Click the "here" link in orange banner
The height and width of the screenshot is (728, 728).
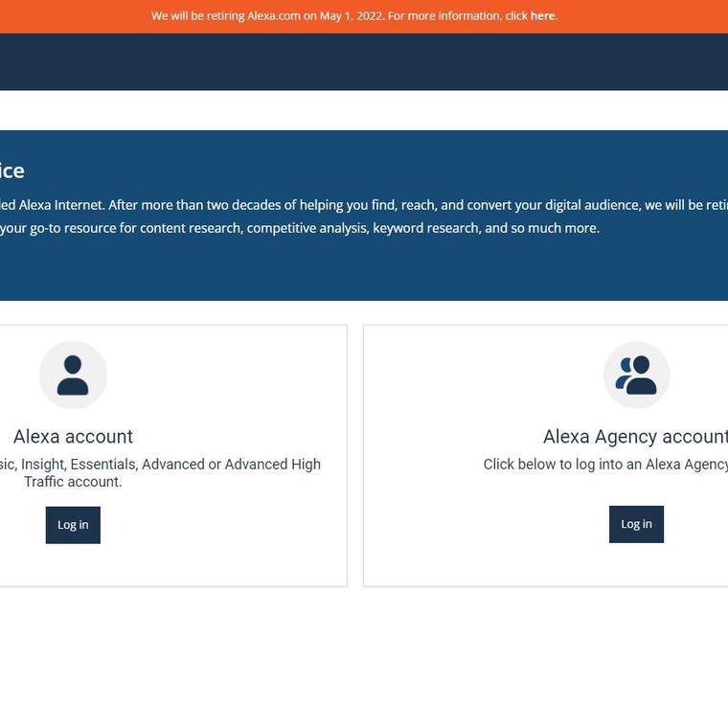542,16
